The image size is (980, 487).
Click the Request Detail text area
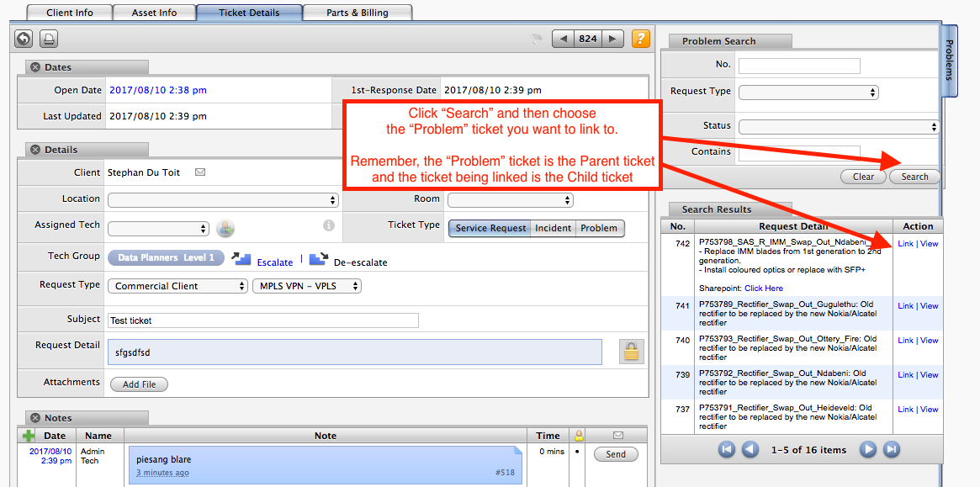(x=355, y=352)
